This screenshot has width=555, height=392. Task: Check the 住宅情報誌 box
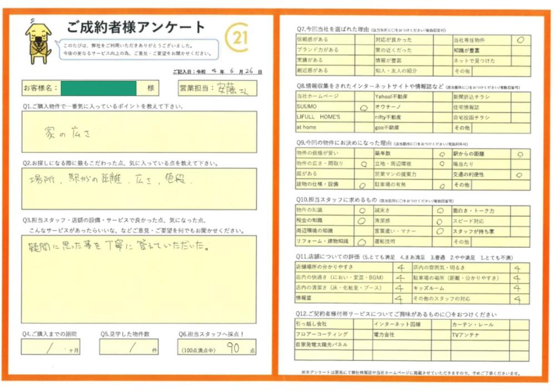521,107
